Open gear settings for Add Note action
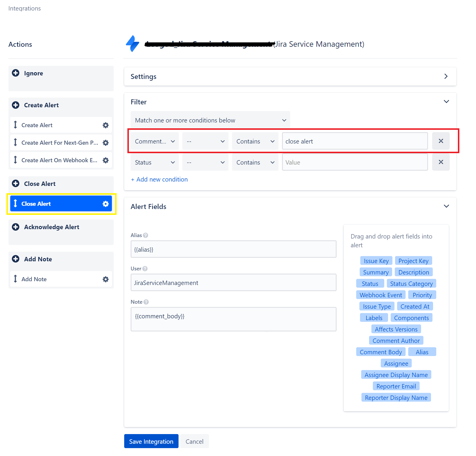Screen dimensions: 476x456 point(106,279)
